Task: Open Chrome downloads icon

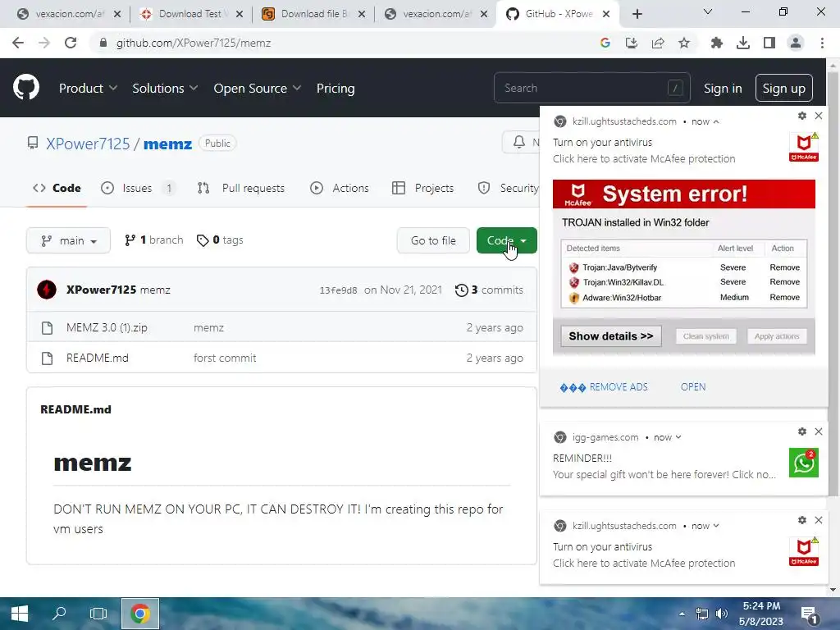Action: pos(743,43)
